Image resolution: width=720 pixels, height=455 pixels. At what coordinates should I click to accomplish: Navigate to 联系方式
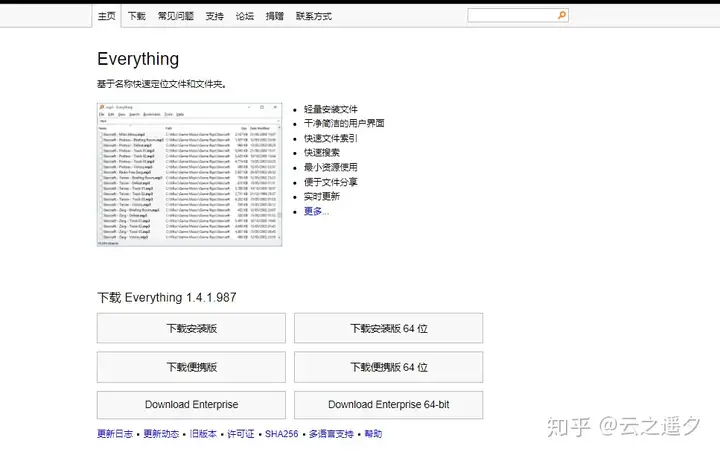[x=314, y=16]
